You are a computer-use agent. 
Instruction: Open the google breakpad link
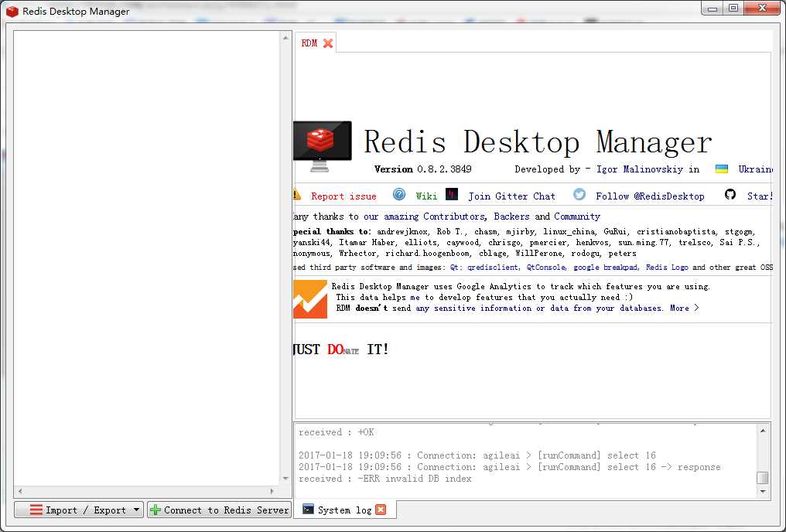(x=606, y=268)
